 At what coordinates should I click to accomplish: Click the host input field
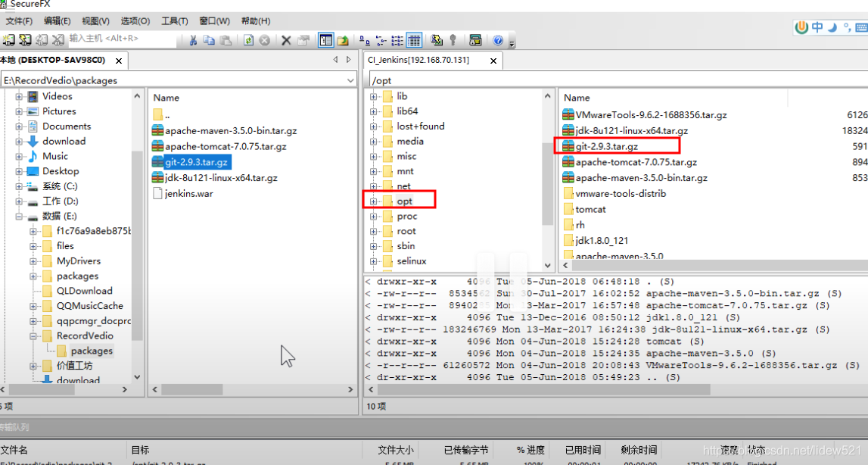[122, 38]
